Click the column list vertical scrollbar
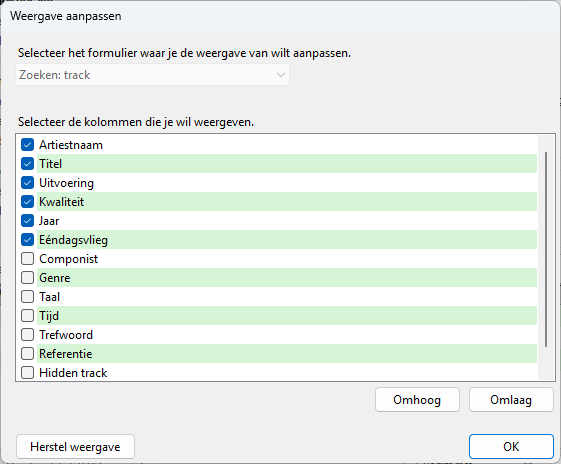 546,249
